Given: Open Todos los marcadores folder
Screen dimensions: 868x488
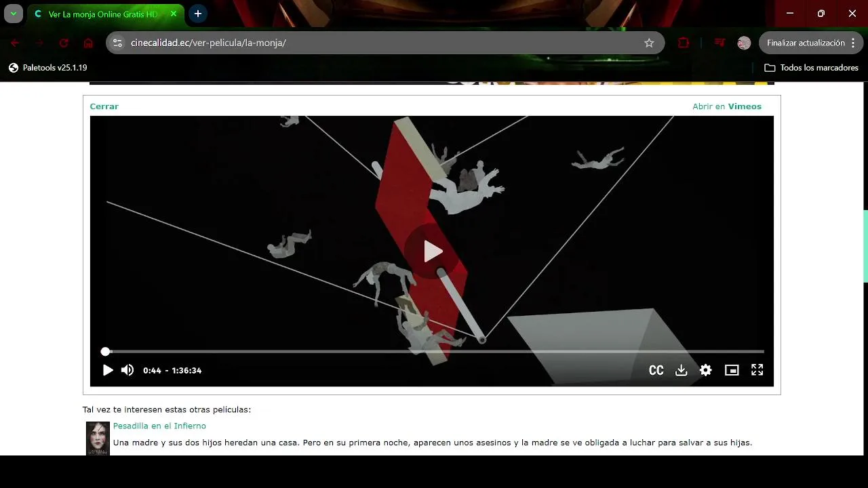Looking at the screenshot, I should click(x=811, y=68).
